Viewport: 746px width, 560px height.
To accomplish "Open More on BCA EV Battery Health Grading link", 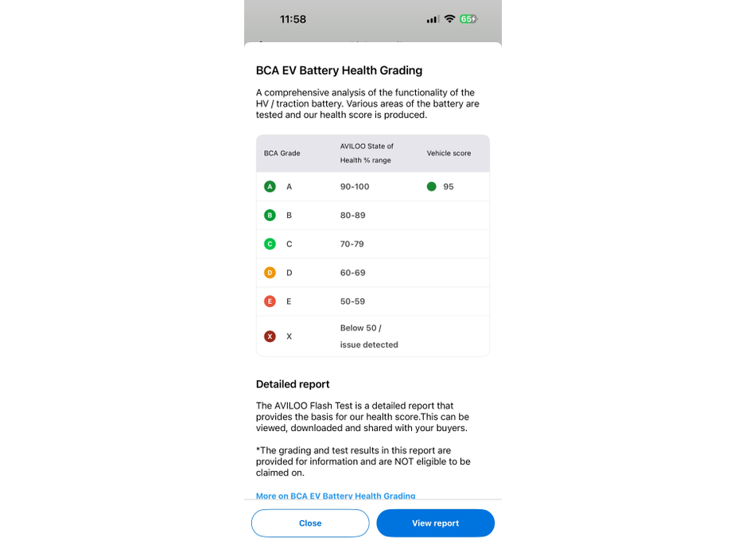I will click(x=336, y=496).
